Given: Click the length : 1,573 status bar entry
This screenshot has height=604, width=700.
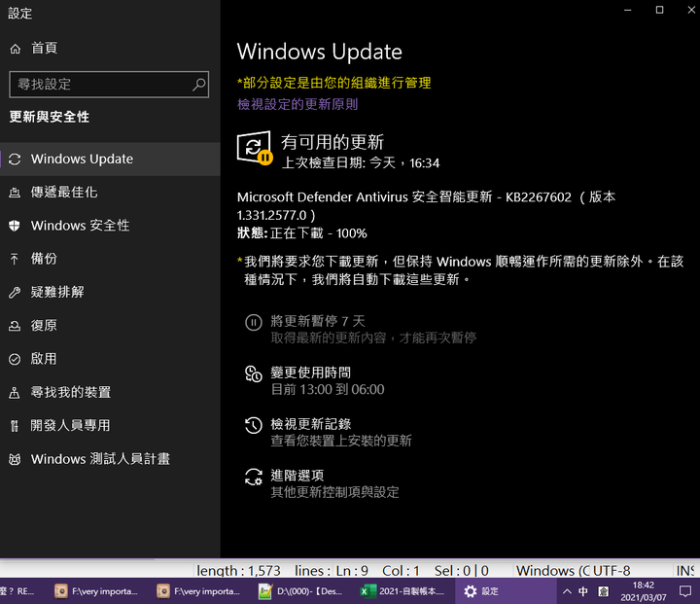Looking at the screenshot, I should [238, 571].
